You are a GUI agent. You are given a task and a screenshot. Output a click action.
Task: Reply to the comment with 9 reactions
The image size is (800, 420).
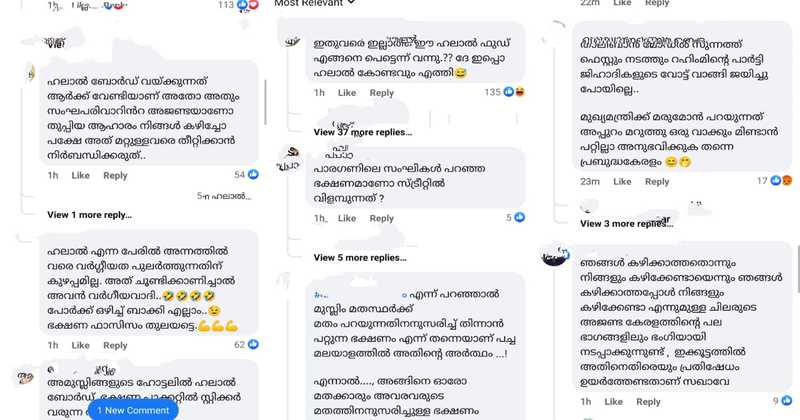(x=648, y=402)
